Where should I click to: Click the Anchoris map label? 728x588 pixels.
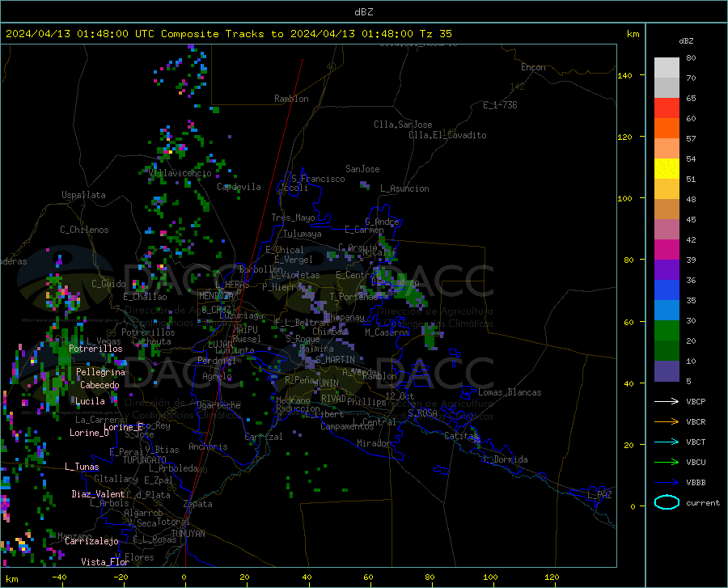pyautogui.click(x=208, y=446)
